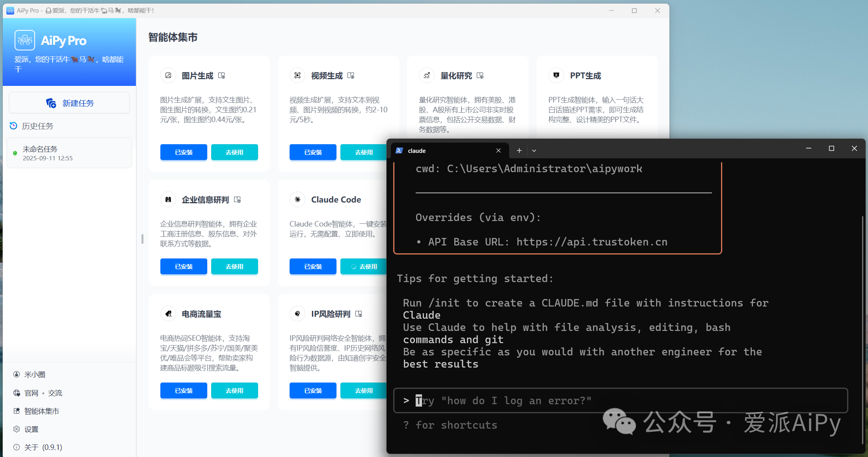
Task: Open the 交流 link in sidebar
Action: coord(55,393)
